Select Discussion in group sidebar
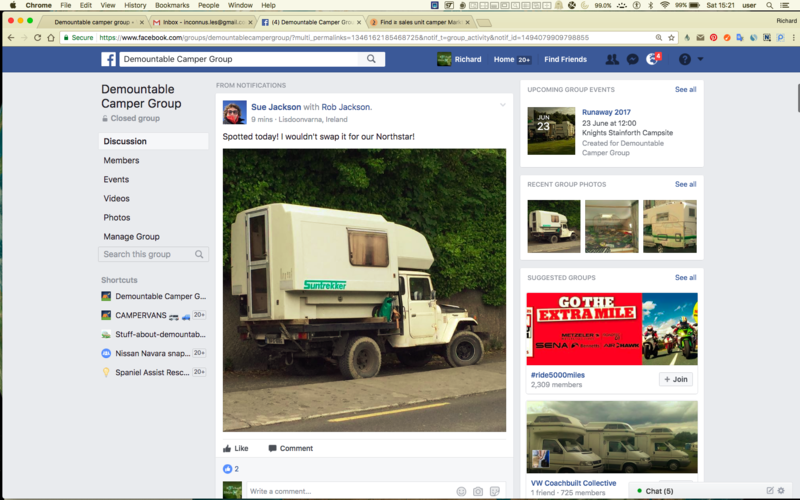Screen dimensions: 800x500 [154, 141]
